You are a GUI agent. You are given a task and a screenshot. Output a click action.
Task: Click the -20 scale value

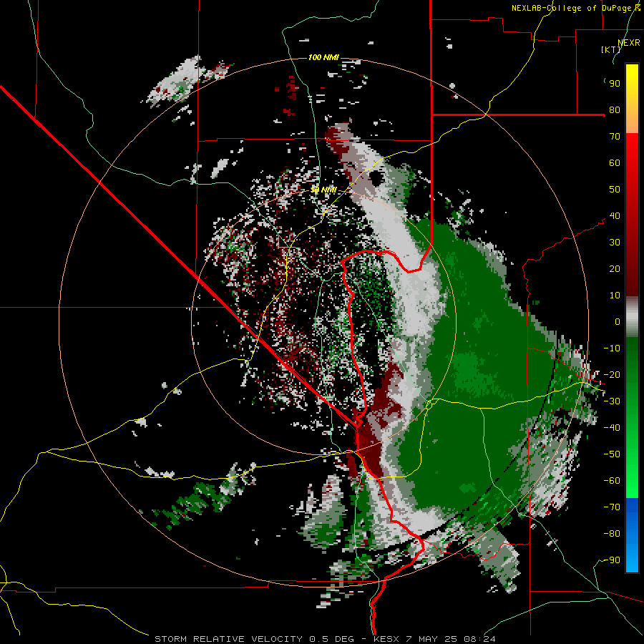(x=612, y=374)
